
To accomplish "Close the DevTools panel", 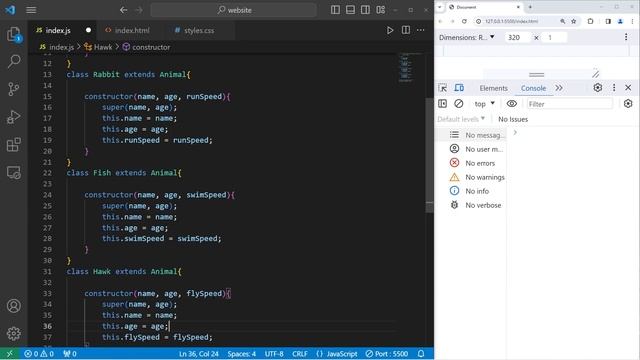I will pos(628,88).
